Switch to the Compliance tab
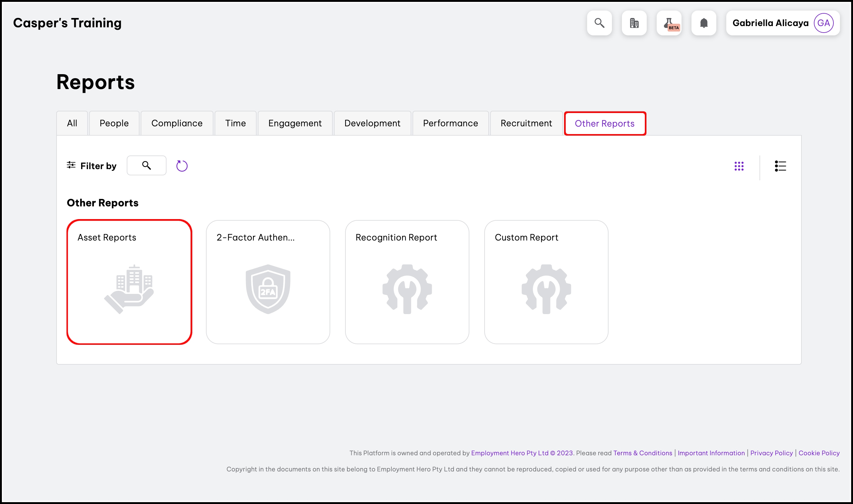853x504 pixels. click(177, 123)
